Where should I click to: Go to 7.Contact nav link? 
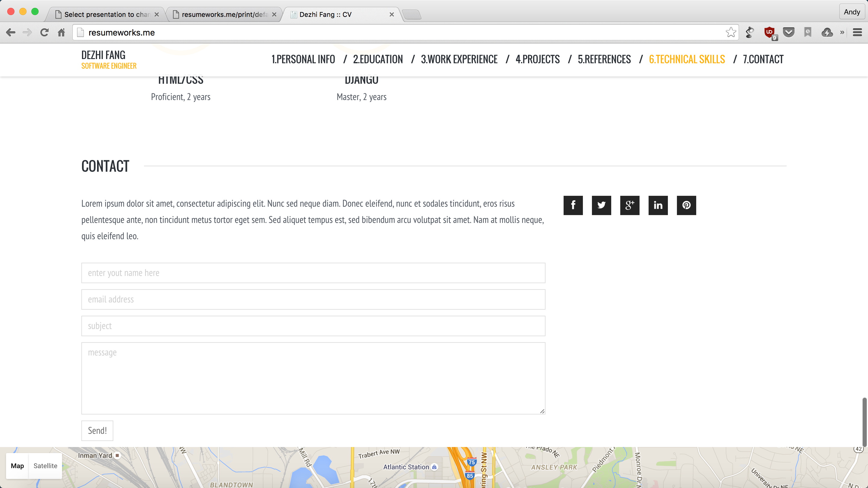[x=763, y=59]
